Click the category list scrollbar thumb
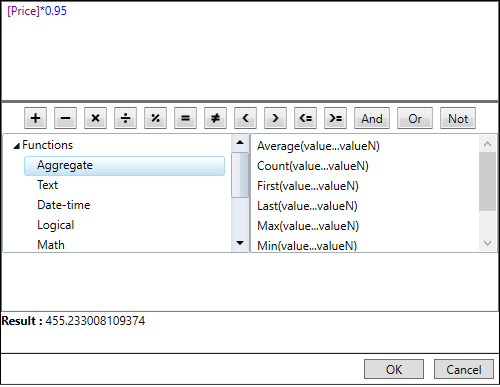This screenshot has height=387, width=500. coord(240,175)
